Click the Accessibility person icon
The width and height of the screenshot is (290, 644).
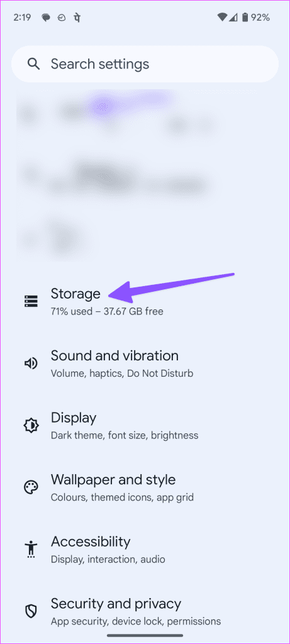31,549
